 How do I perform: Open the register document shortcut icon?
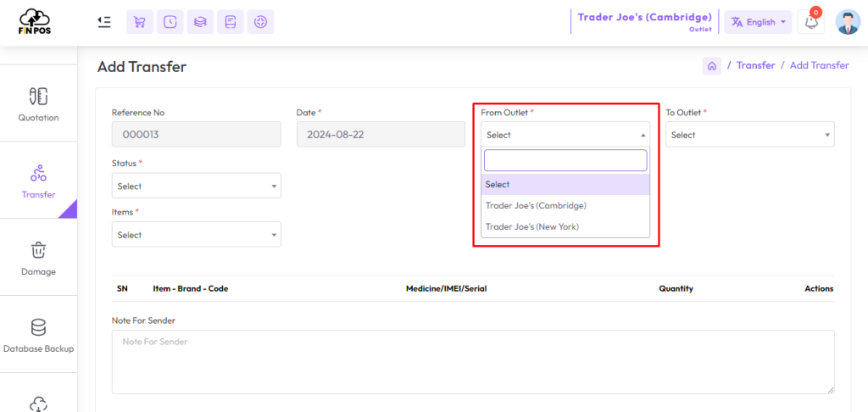point(231,22)
